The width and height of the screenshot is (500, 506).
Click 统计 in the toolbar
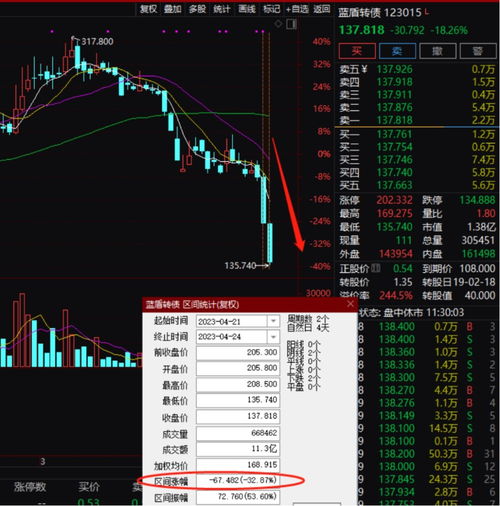222,9
